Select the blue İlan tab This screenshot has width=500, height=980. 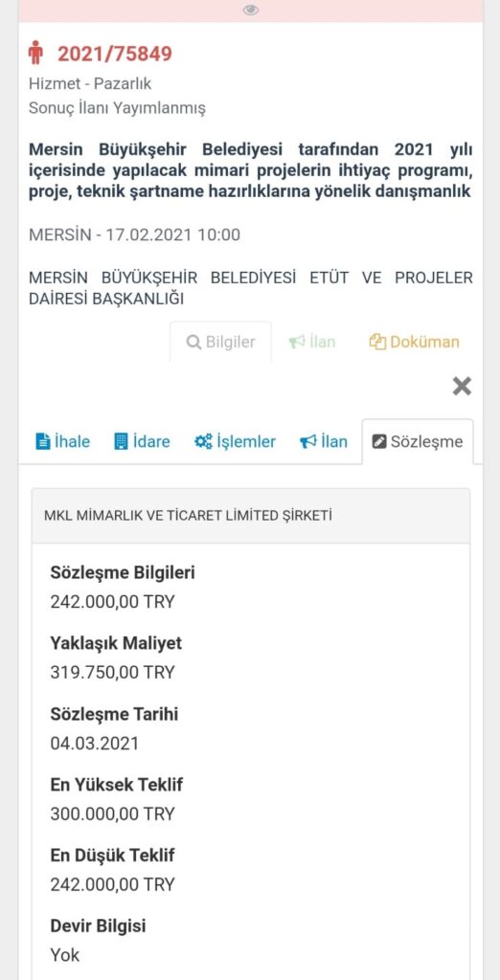pyautogui.click(x=324, y=441)
